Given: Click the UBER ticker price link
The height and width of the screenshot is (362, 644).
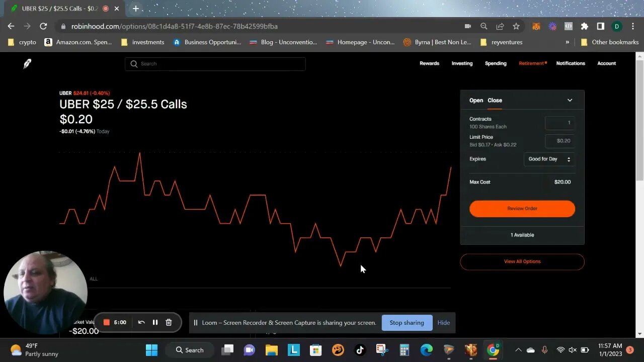Looking at the screenshot, I should pyautogui.click(x=85, y=93).
